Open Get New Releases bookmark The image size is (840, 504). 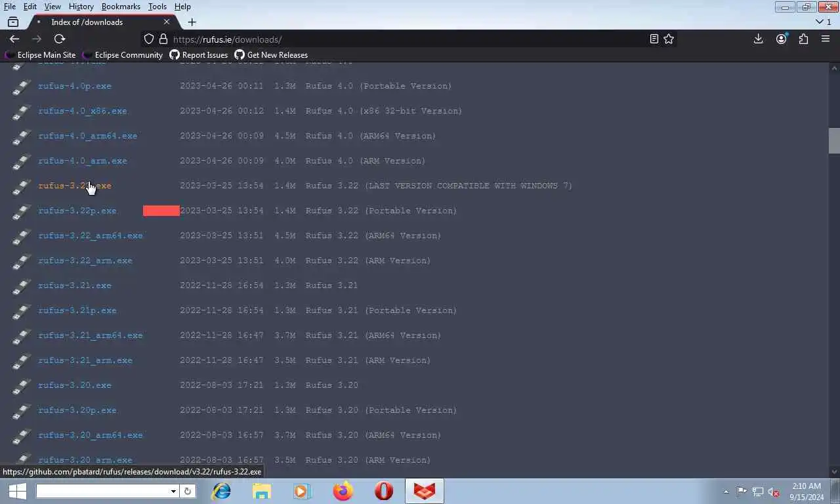point(271,55)
